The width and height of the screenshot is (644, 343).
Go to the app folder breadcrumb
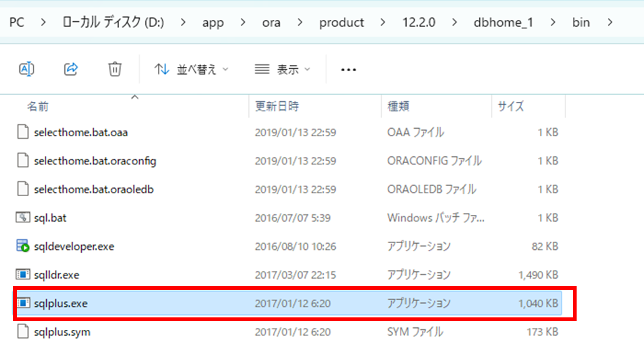pyautogui.click(x=213, y=22)
